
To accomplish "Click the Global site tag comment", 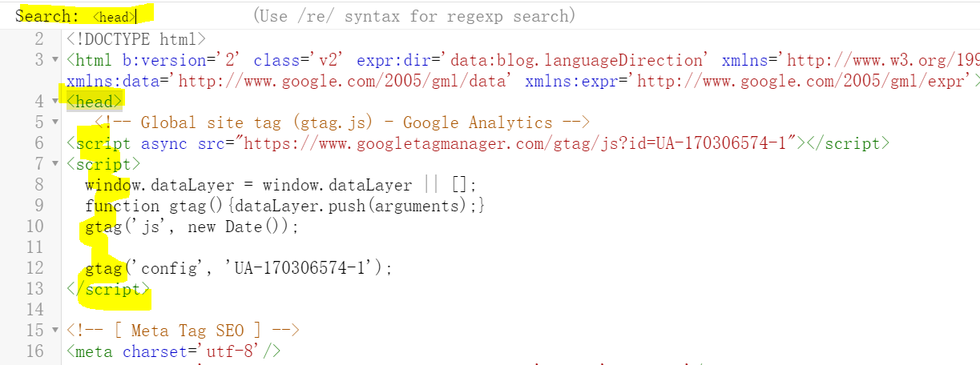I will click(342, 122).
